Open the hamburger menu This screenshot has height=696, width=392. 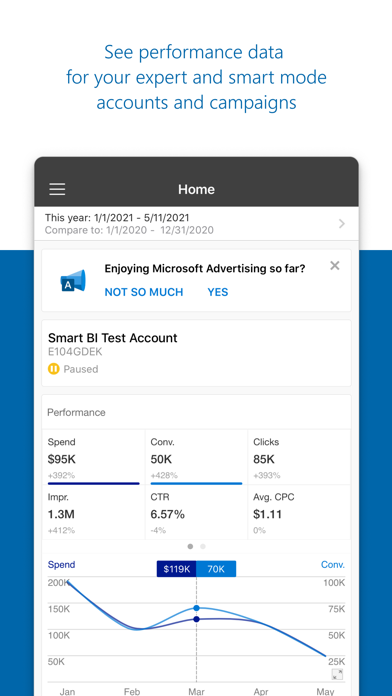(x=57, y=189)
